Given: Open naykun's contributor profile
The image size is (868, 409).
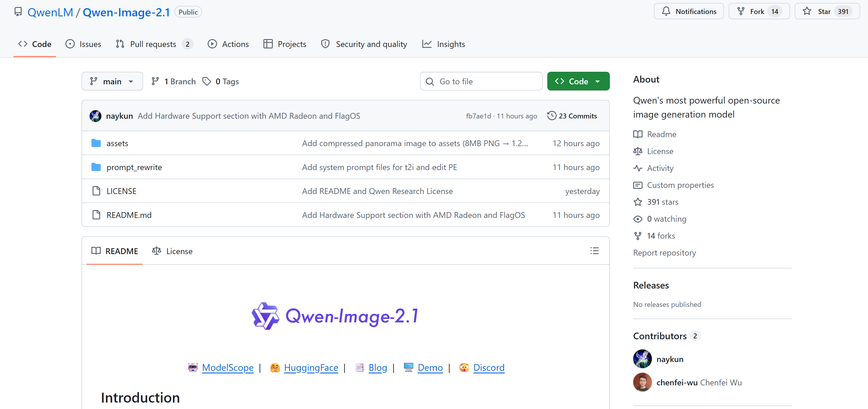Looking at the screenshot, I should point(670,359).
